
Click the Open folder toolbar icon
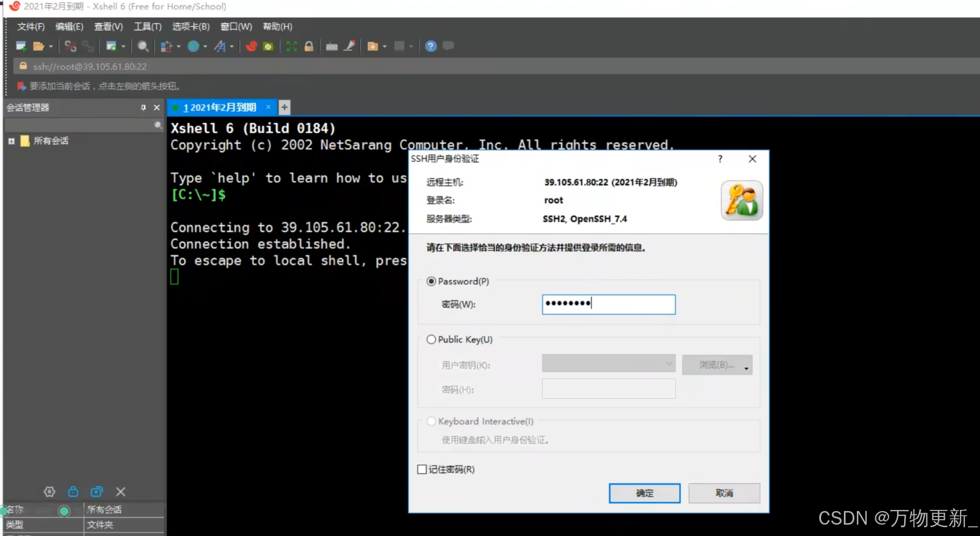coord(39,46)
